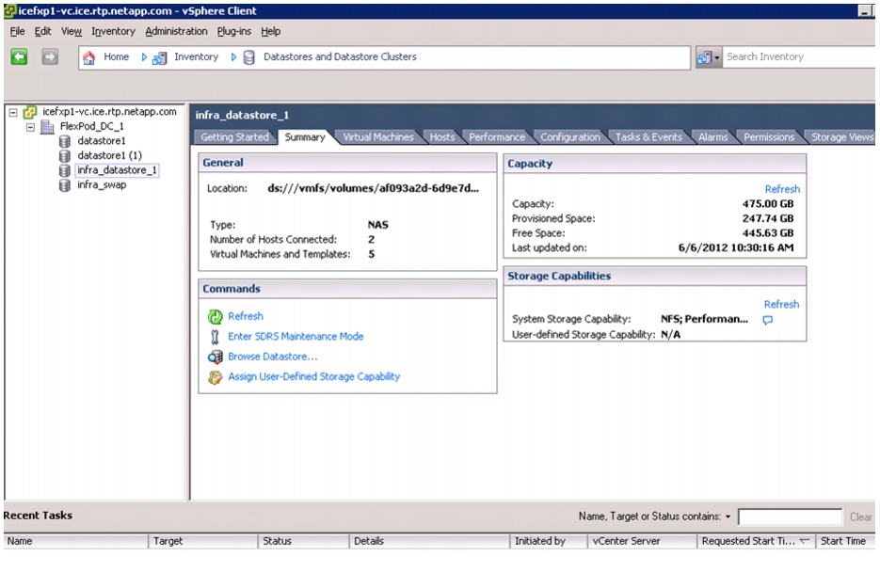Open Name, Target or Status filter dropdown
Viewport: 880px width, 588px height.
(728, 516)
